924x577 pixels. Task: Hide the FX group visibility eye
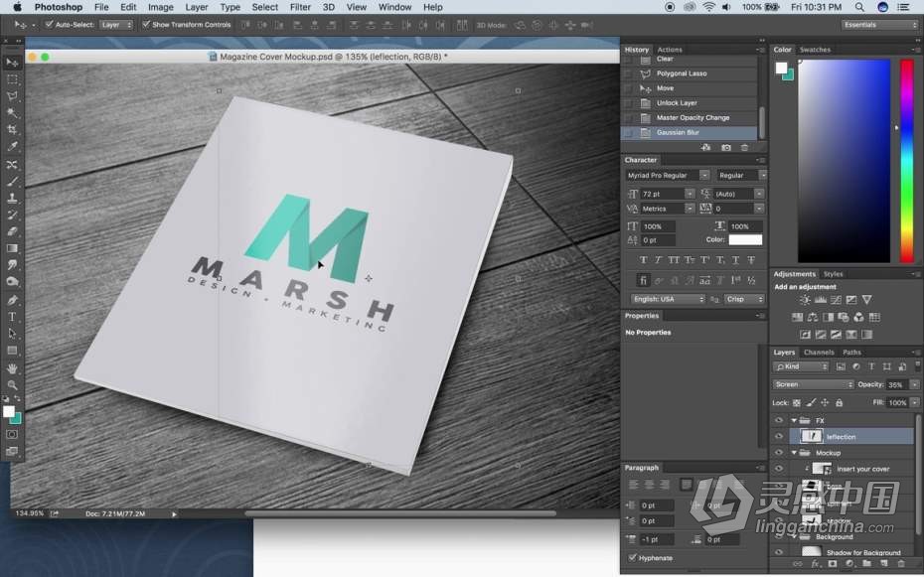[x=779, y=420]
